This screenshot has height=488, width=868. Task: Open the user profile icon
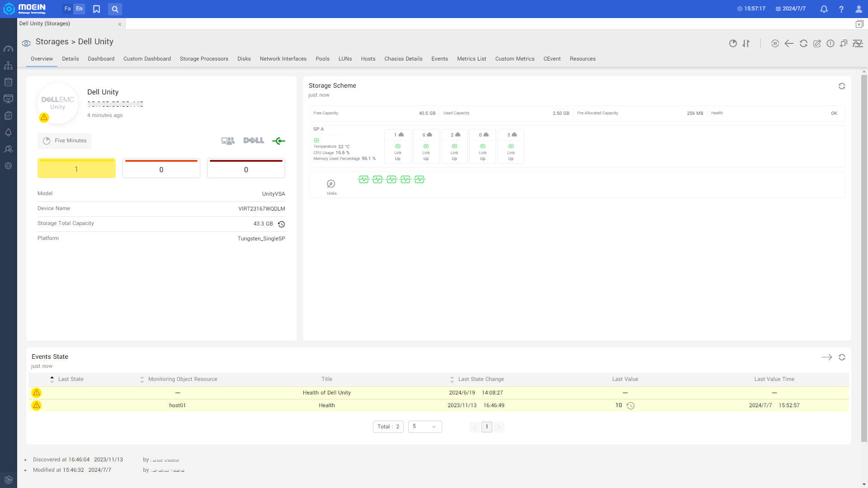pyautogui.click(x=859, y=9)
